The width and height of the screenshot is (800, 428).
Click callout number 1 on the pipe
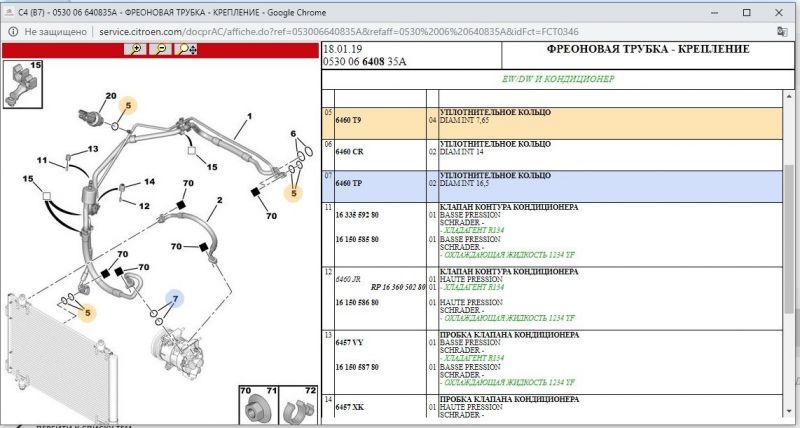click(x=248, y=116)
